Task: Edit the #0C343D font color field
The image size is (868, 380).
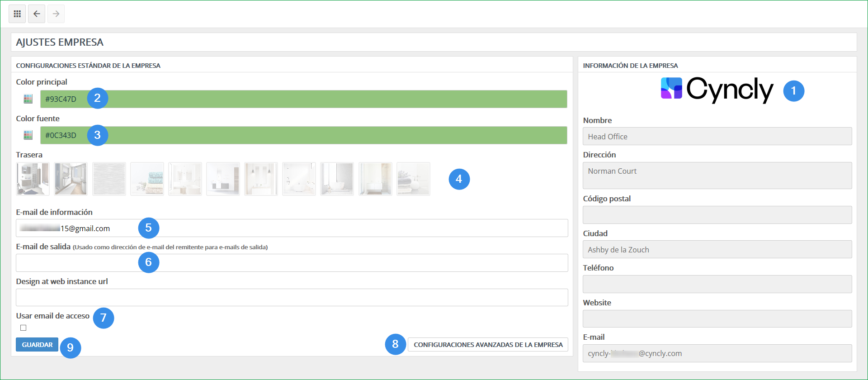Action: (303, 135)
